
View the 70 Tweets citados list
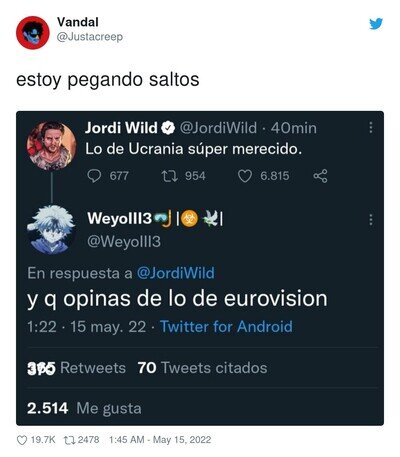click(x=203, y=368)
